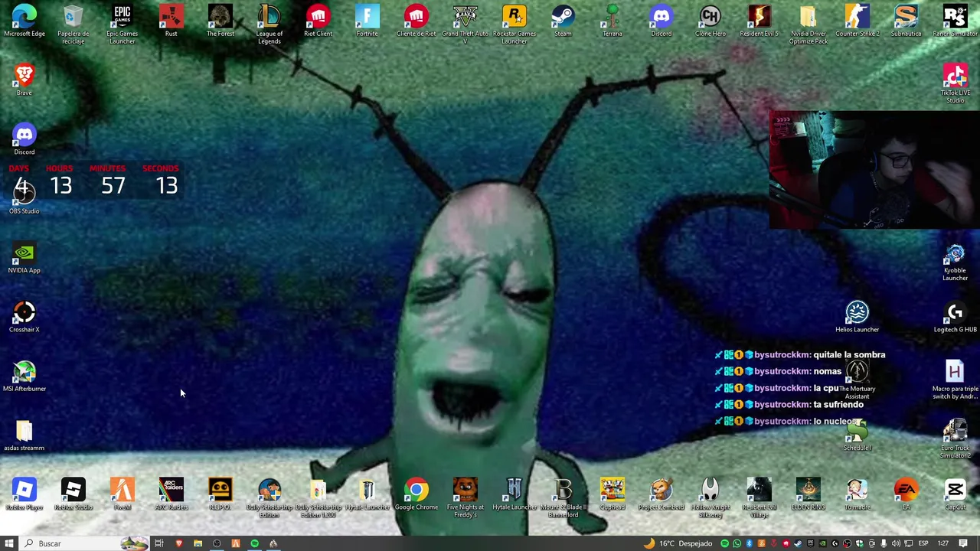This screenshot has height=551, width=980.
Task: Select the Terraria icon
Action: click(612, 21)
